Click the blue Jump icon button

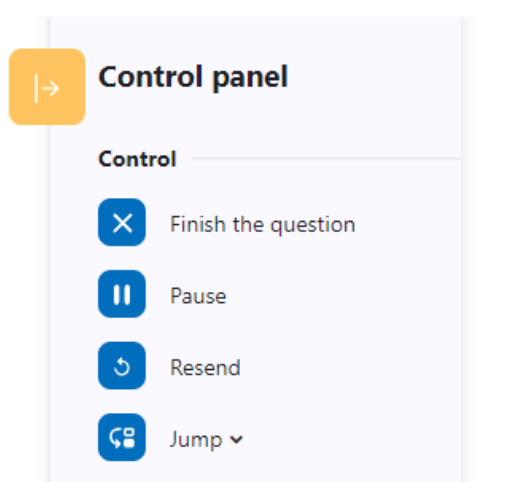pos(122,437)
